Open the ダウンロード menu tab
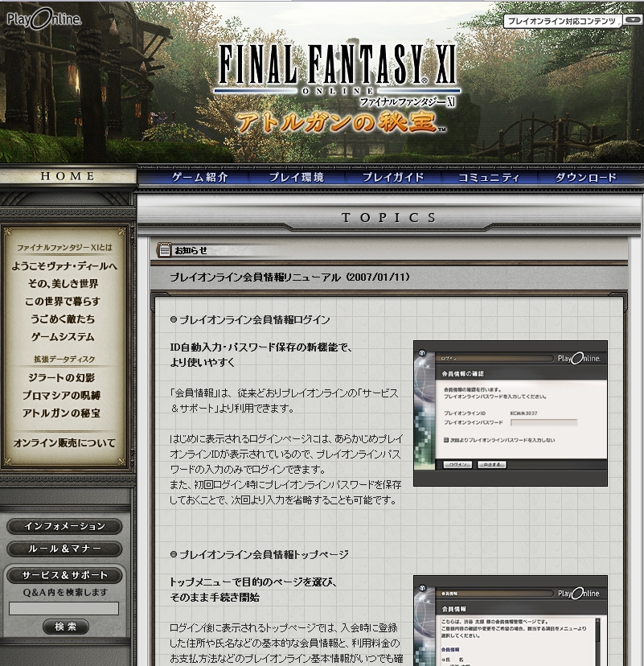Viewport: 644px width, 666px height. tap(585, 177)
